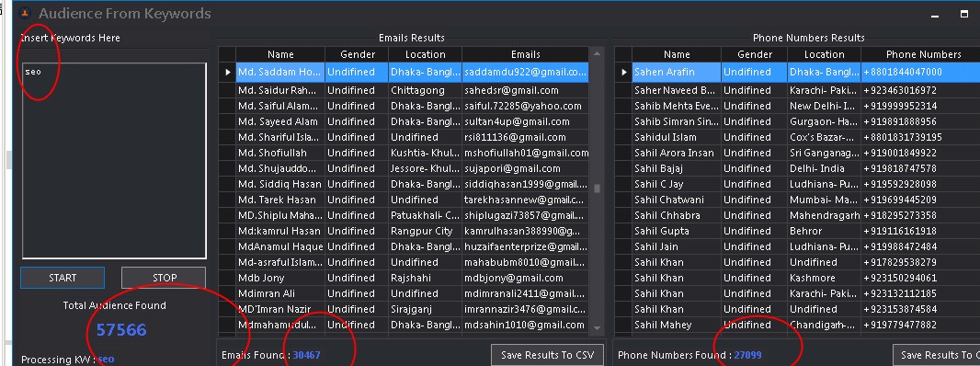Click Md. Tarek Hasan name cell
The image size is (980, 366).
coord(280,200)
